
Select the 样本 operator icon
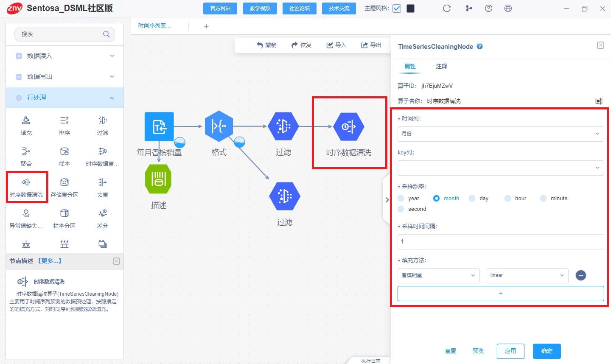point(64,151)
